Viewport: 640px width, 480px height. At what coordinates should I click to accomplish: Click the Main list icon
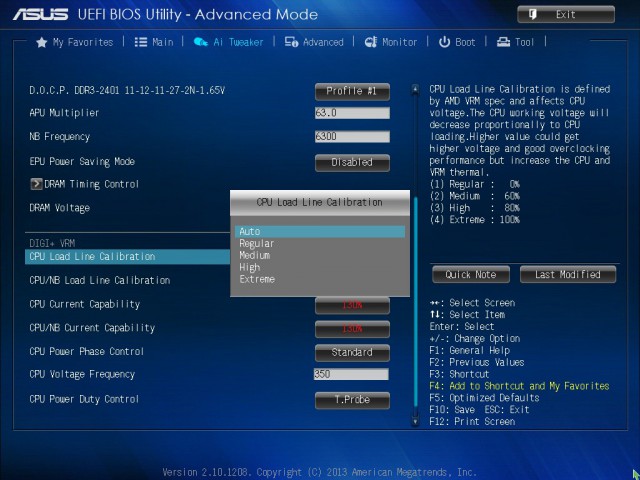click(x=141, y=42)
